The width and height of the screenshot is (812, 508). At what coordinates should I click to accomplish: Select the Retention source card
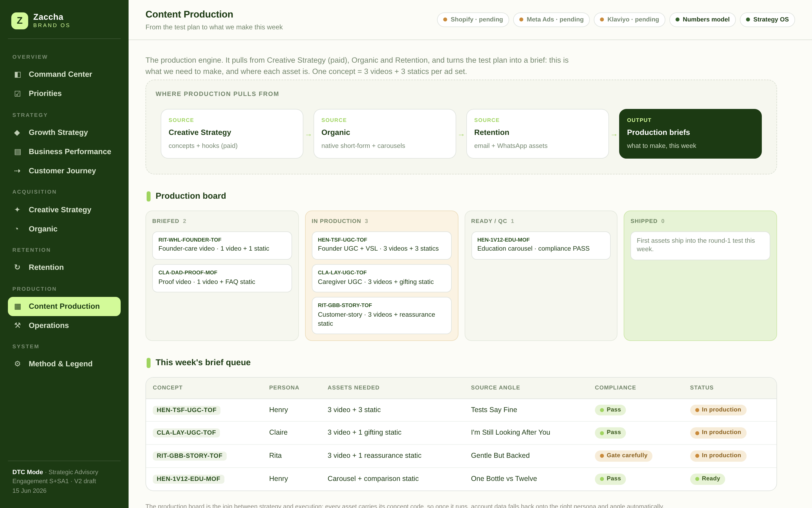click(537, 134)
